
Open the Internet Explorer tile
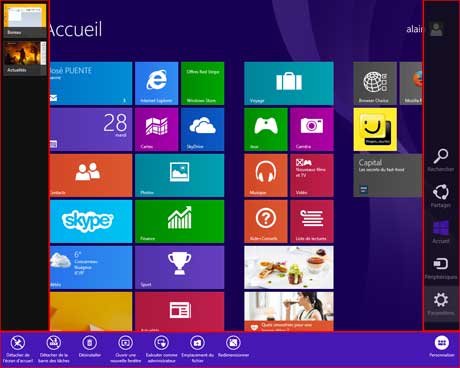(x=157, y=83)
